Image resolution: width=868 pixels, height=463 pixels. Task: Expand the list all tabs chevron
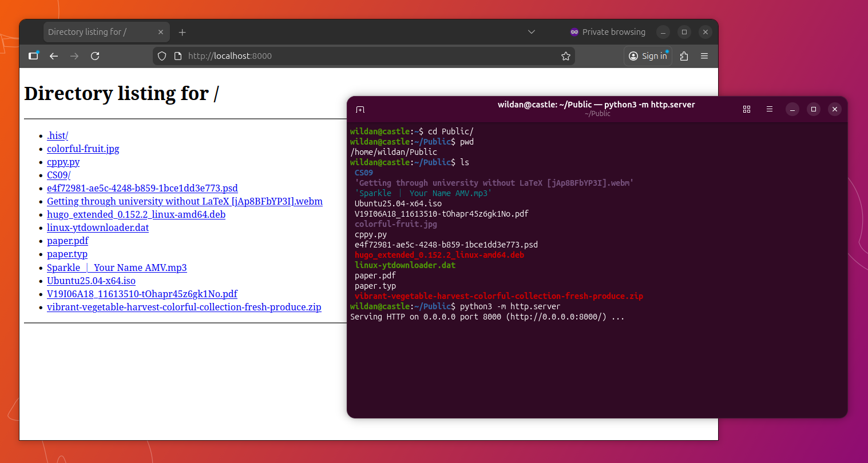pyautogui.click(x=531, y=32)
